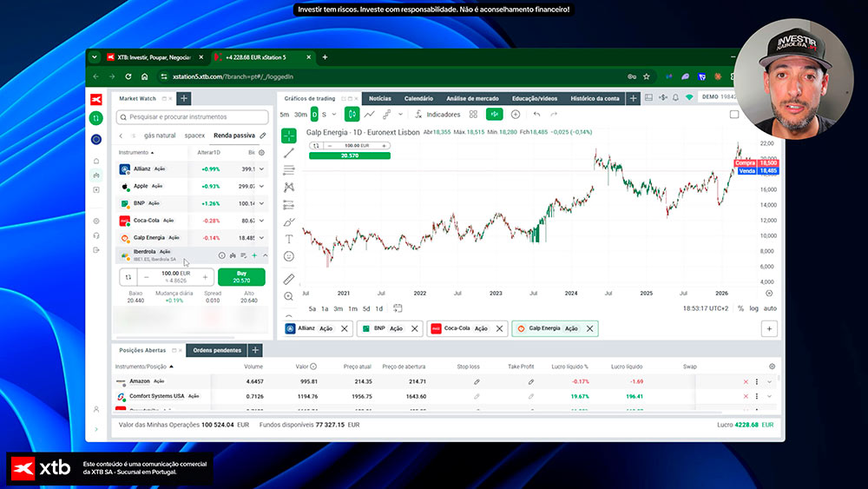Open the Histórico da conta tab
The image size is (868, 489).
(x=595, y=98)
